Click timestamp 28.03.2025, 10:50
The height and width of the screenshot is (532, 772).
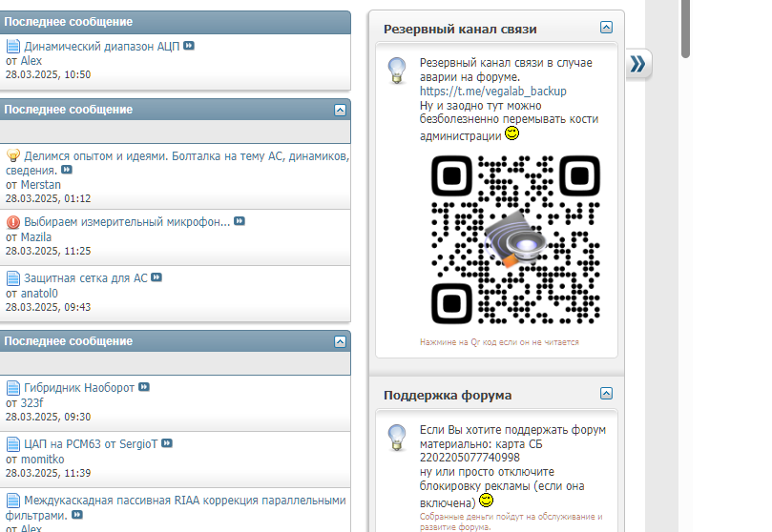pos(49,74)
